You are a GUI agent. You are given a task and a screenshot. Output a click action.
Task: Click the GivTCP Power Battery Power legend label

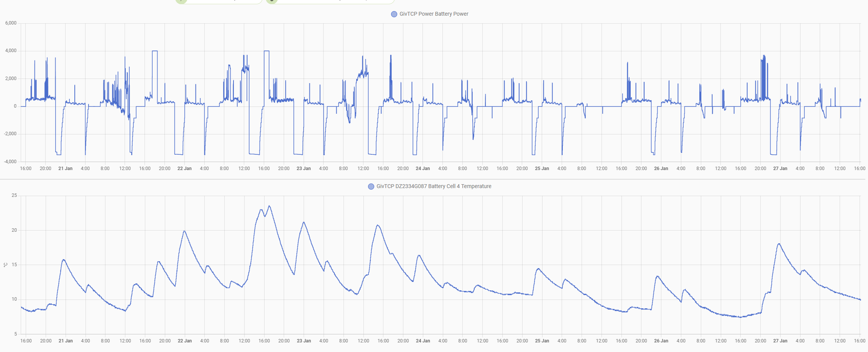(434, 14)
